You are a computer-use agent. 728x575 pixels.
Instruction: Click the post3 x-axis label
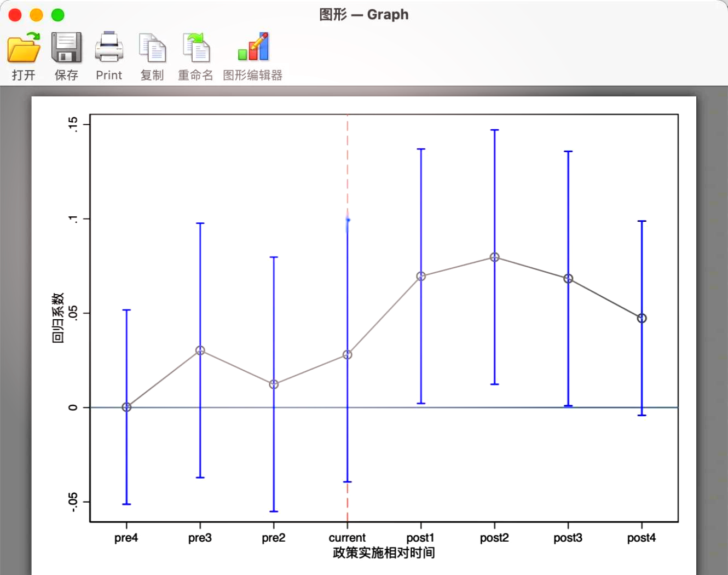point(568,538)
